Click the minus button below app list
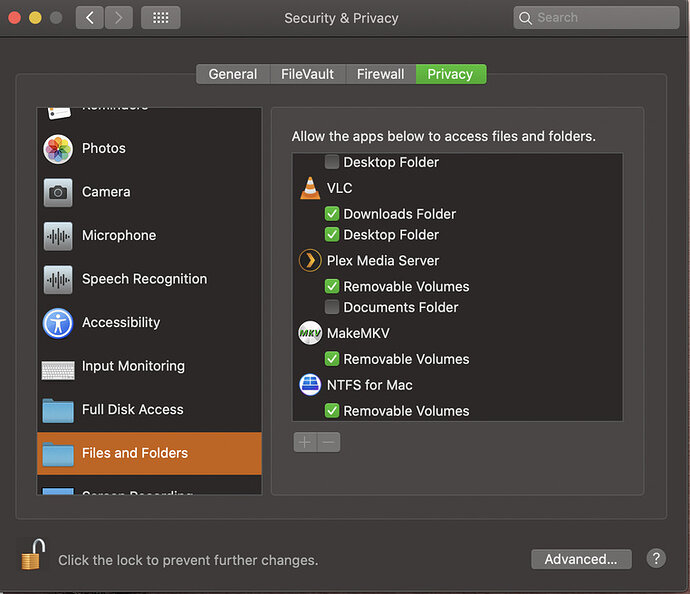690x594 pixels. (x=329, y=442)
